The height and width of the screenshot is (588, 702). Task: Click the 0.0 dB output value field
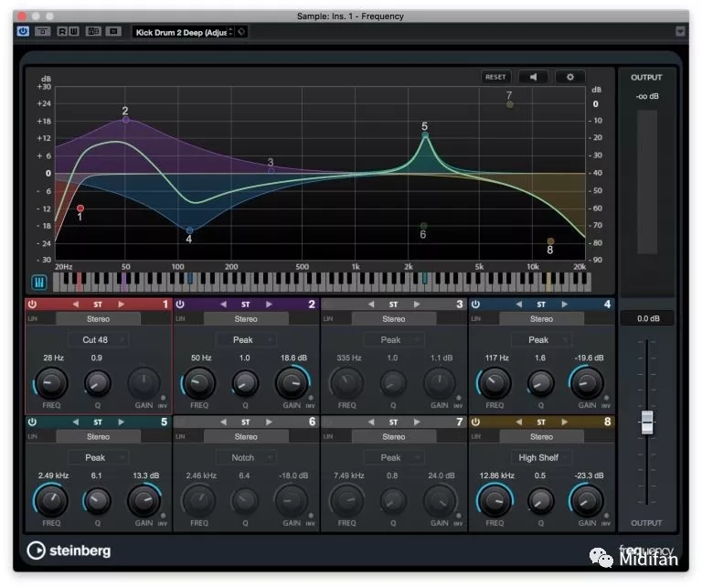[647, 318]
